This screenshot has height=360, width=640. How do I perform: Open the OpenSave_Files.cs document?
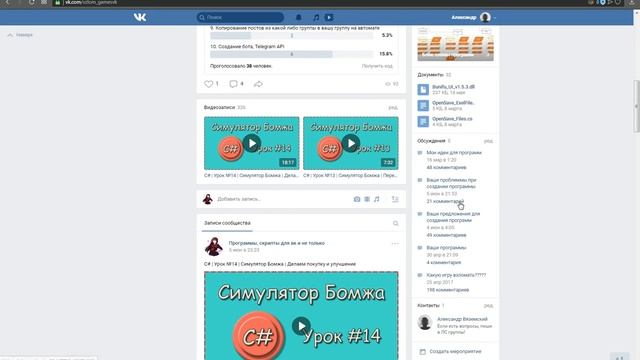452,119
